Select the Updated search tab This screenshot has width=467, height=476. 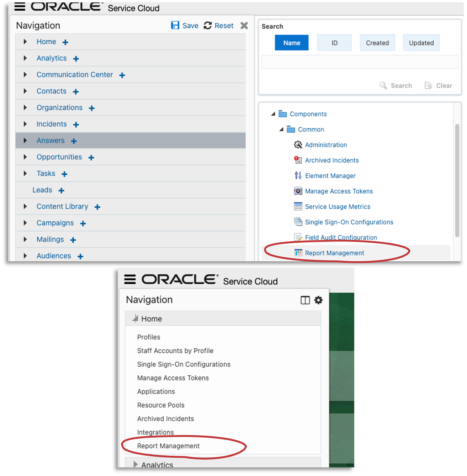[x=421, y=43]
